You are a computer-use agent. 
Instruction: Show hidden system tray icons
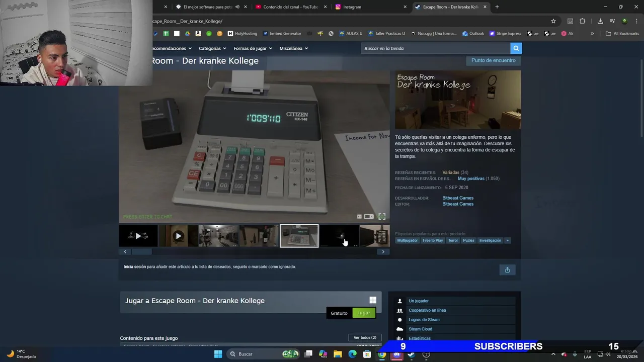[x=553, y=354]
